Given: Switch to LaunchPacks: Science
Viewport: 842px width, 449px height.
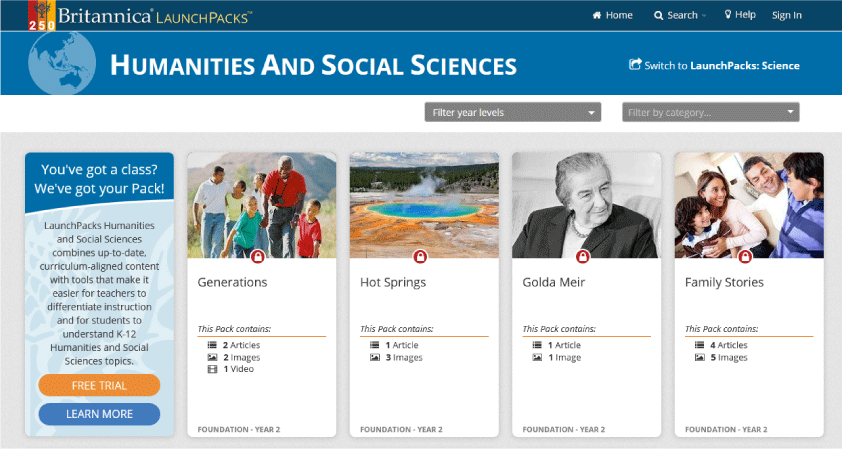Looking at the screenshot, I should click(x=714, y=66).
